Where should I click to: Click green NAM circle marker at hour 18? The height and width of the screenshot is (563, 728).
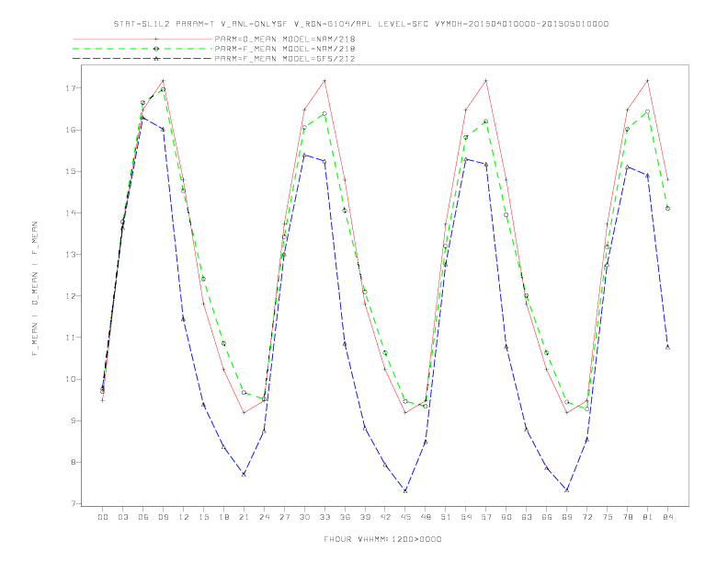tap(223, 343)
